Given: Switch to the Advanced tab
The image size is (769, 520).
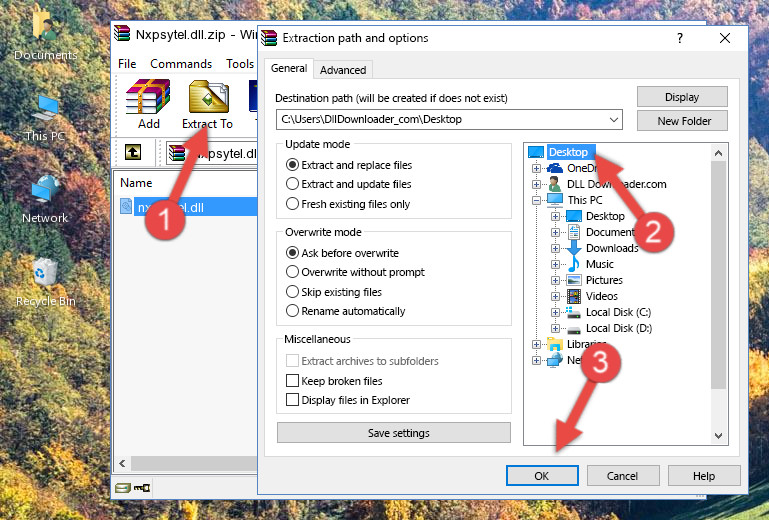Looking at the screenshot, I should [x=343, y=70].
